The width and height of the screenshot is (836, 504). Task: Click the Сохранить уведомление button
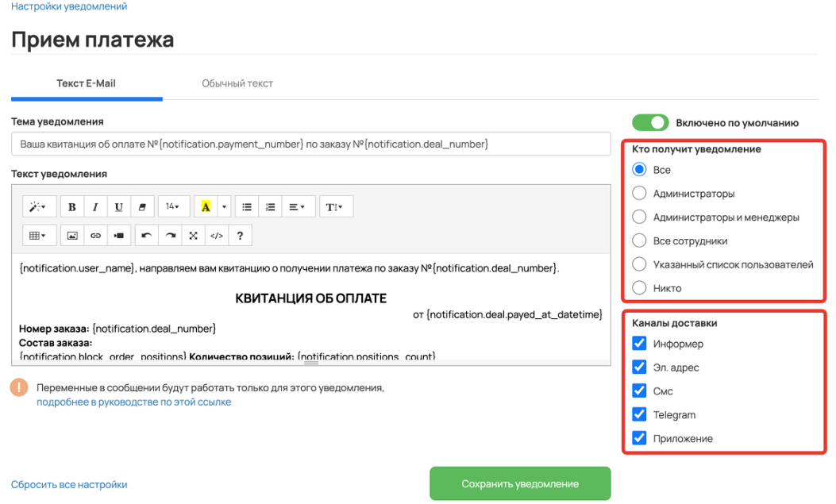tap(520, 483)
